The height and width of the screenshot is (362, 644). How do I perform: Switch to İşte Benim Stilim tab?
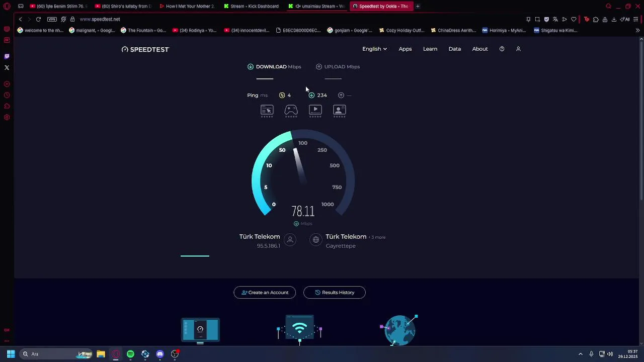[x=58, y=6]
